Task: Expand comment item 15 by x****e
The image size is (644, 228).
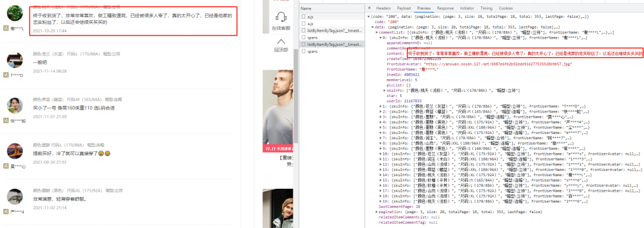Action: pyautogui.click(x=380, y=180)
